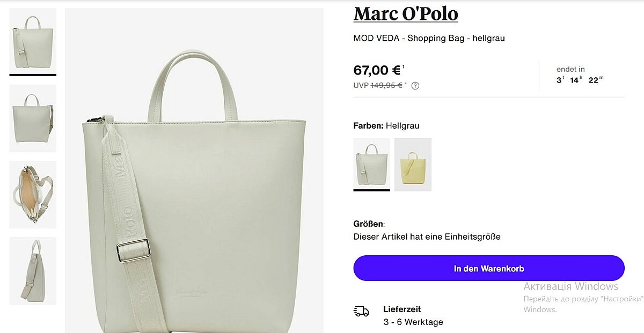View the side profile thumbnail
This screenshot has width=644, height=333.
[33, 271]
